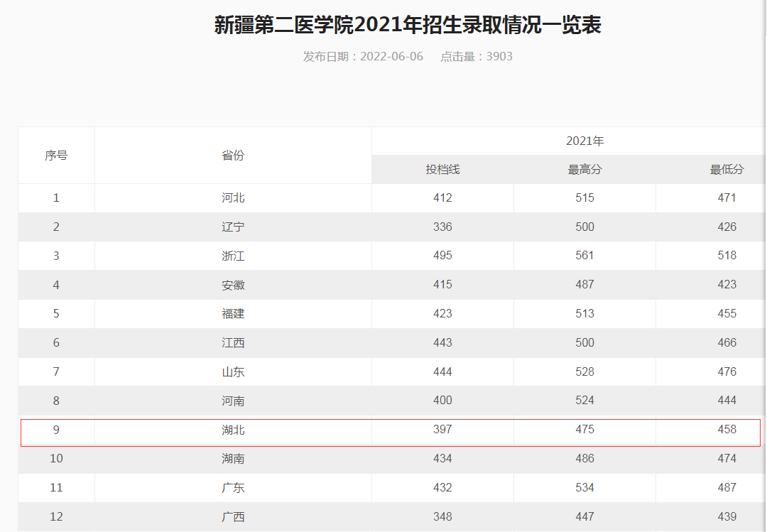Click 浙江's 最高分 value 561
The image size is (767, 532).
pyautogui.click(x=584, y=255)
